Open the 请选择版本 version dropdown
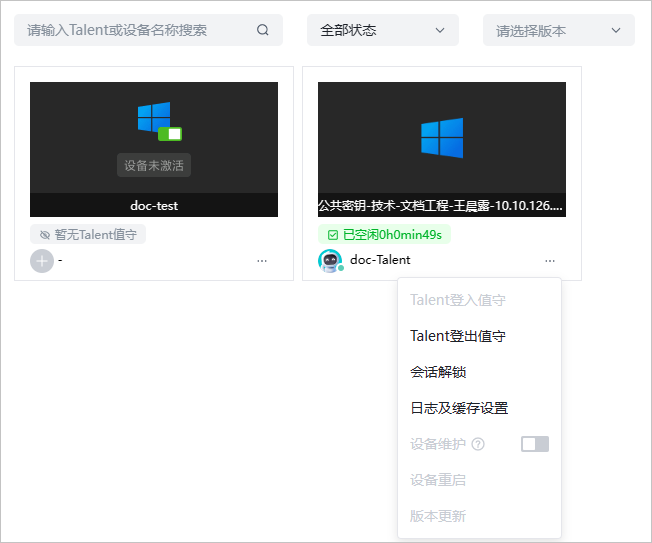The width and height of the screenshot is (652, 543). pyautogui.click(x=558, y=30)
